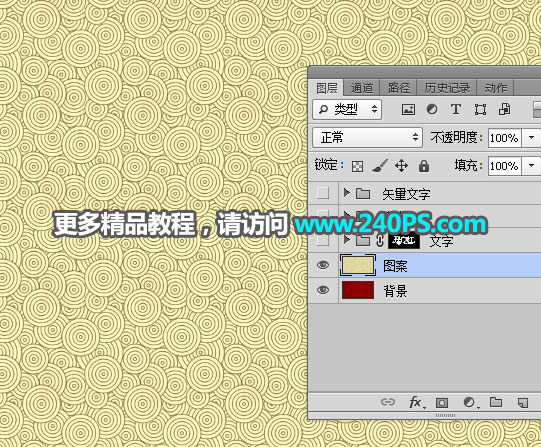
Task: Show the 矢量文字 group visibility box
Action: point(323,193)
